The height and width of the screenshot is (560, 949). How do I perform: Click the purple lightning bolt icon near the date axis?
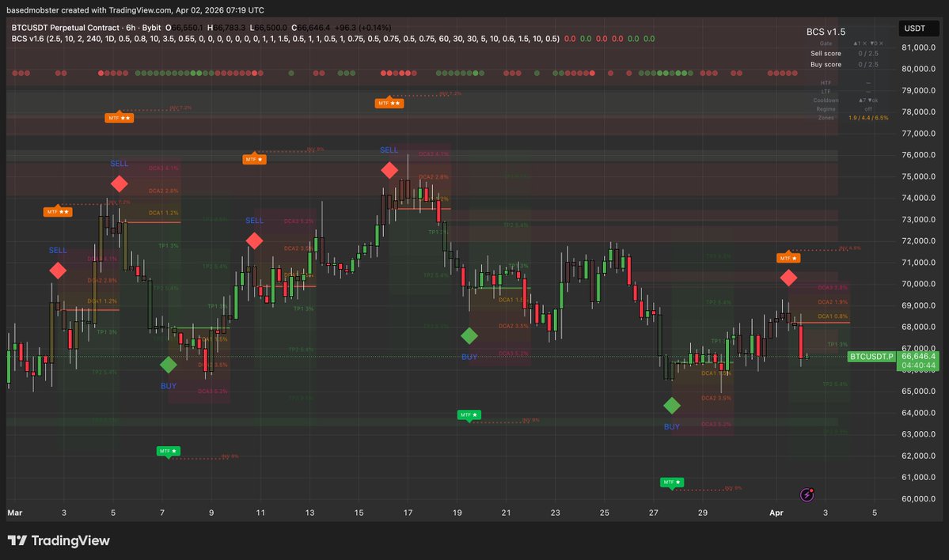coord(807,494)
